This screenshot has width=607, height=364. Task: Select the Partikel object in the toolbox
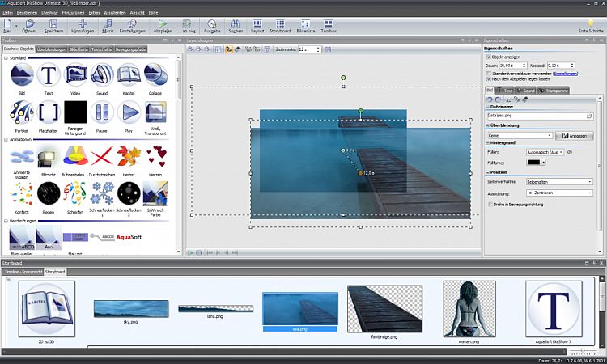[x=21, y=112]
